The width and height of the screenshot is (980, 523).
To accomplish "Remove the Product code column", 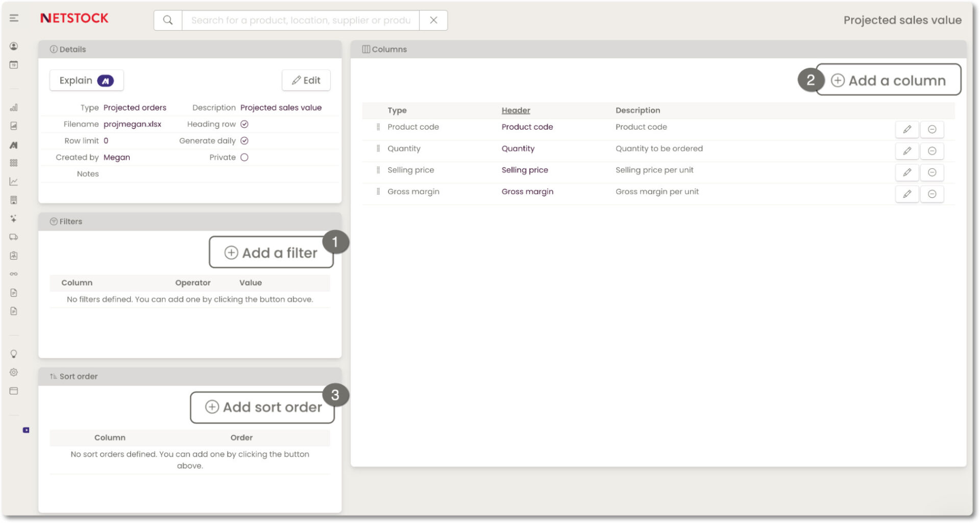I will click(932, 130).
